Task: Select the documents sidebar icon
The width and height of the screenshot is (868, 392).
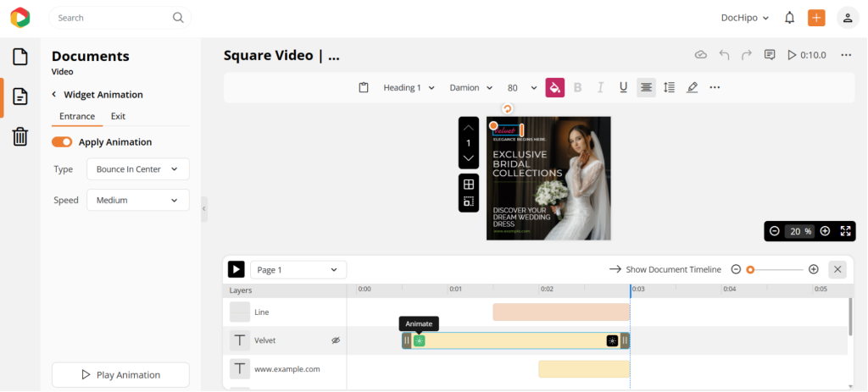Action: [20, 97]
